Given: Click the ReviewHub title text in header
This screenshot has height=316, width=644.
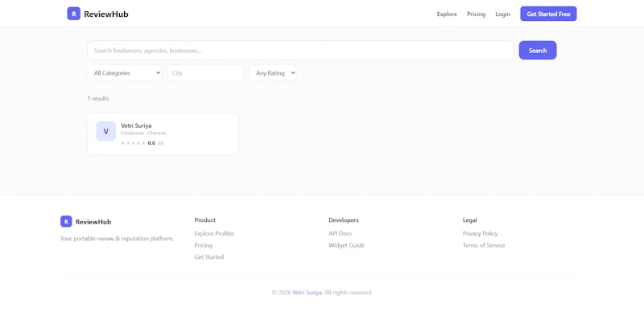Looking at the screenshot, I should [106, 14].
